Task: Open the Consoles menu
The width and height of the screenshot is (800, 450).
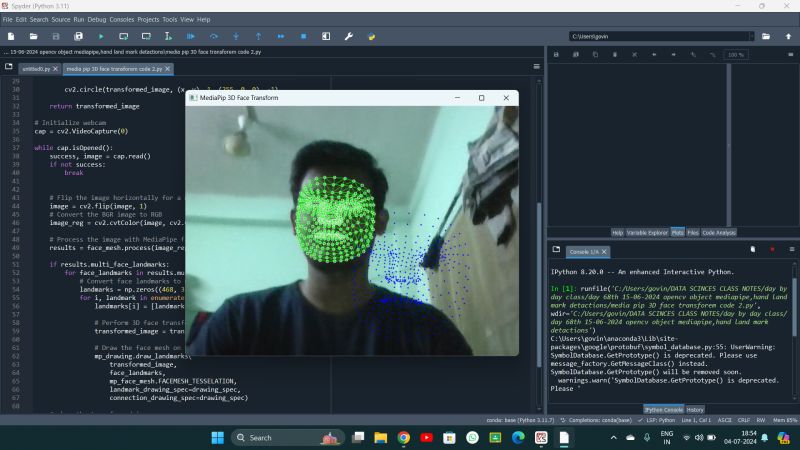Action: coord(121,19)
